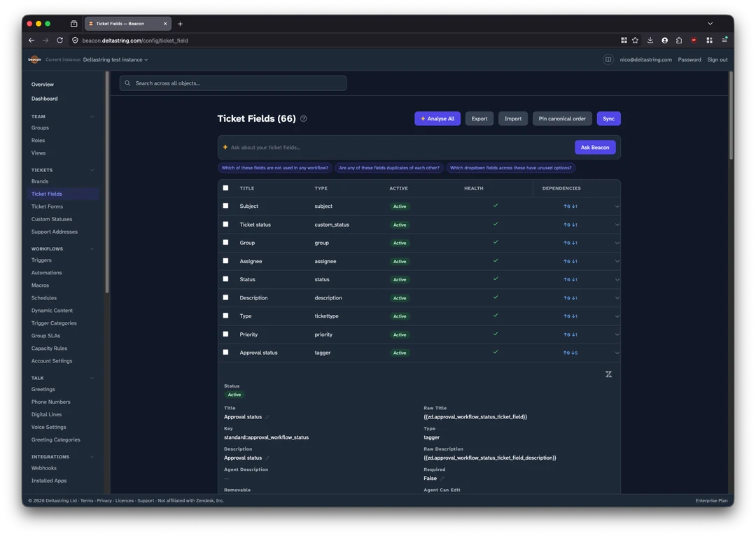Image resolution: width=756 pixels, height=536 pixels.
Task: Check the Status row checkbox
Action: coord(225,279)
